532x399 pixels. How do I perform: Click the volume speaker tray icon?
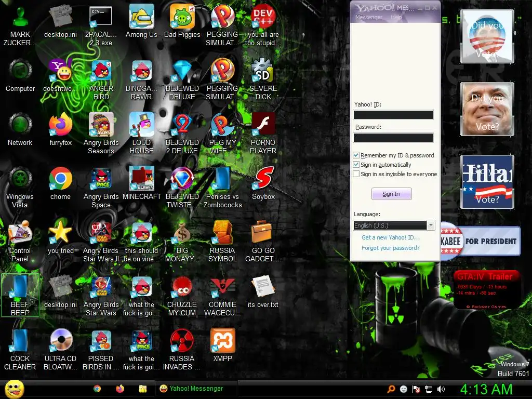pyautogui.click(x=441, y=389)
